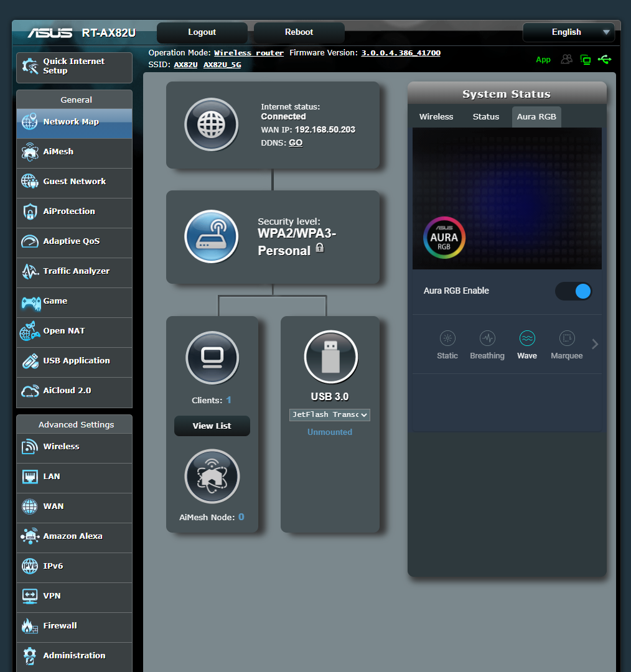Open WAN advanced settings
The height and width of the screenshot is (672, 631).
click(x=74, y=506)
